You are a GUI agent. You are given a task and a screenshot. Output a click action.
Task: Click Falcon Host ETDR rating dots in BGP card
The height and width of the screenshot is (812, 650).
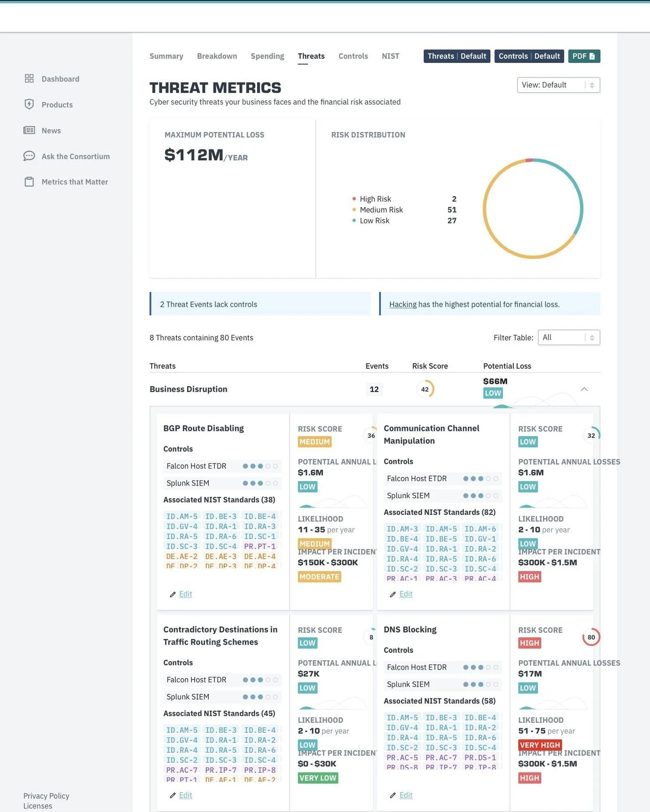tap(260, 466)
